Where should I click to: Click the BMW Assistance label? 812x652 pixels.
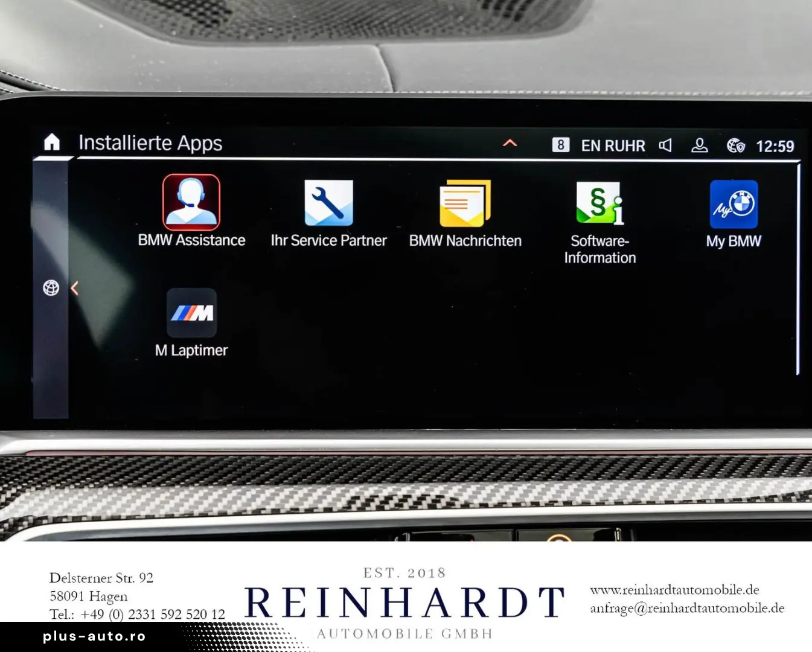[x=191, y=240]
